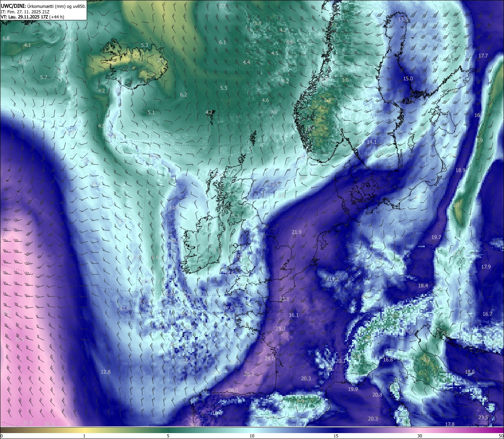Click the '17.8' value label

point(450,424)
